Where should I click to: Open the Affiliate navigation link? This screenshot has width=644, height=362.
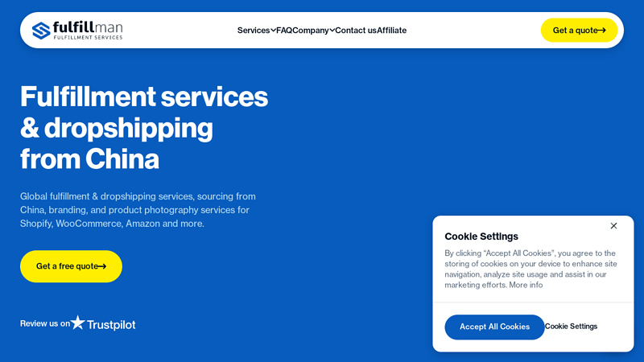click(391, 31)
